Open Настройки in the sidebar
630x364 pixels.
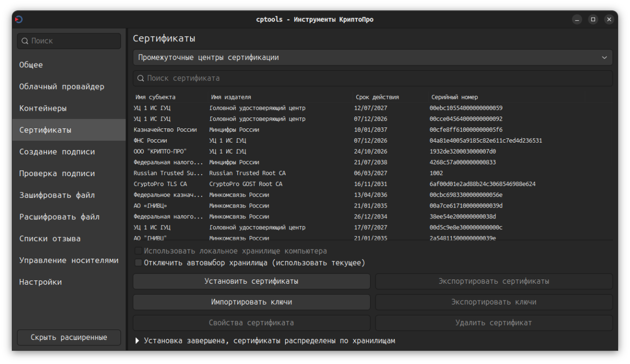click(69, 282)
